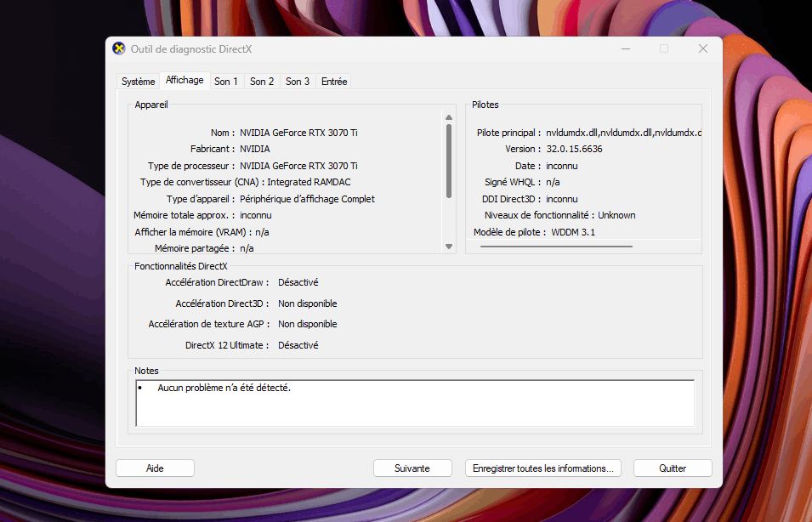Viewport: 812px width, 522px height.
Task: Select the Affichage tab
Action: click(x=185, y=80)
